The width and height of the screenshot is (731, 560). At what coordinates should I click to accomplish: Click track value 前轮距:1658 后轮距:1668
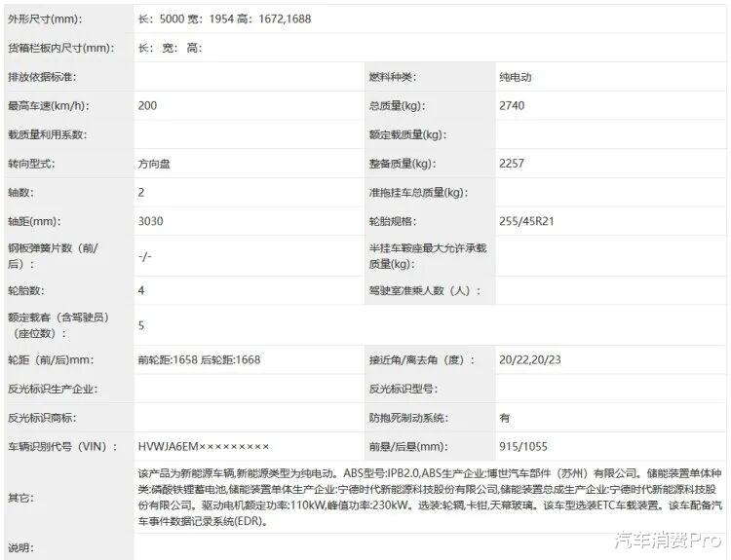tap(199, 359)
